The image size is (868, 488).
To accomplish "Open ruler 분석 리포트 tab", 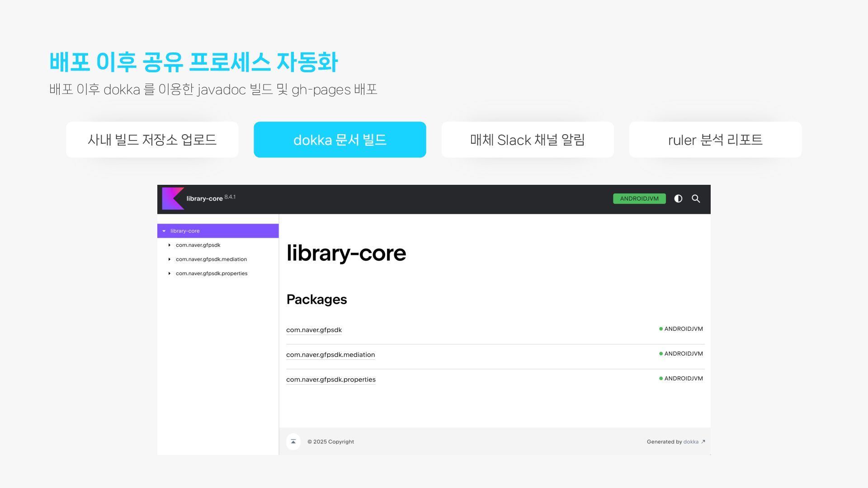I will coord(715,140).
